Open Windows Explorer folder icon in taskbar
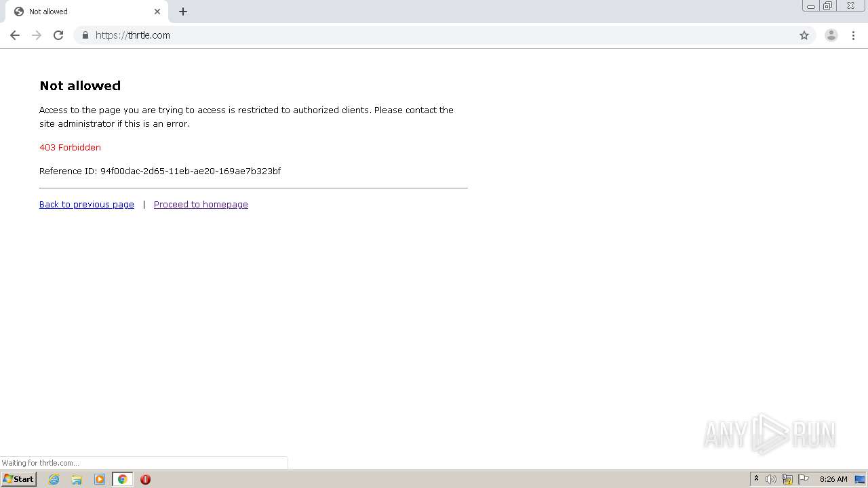 tap(77, 479)
